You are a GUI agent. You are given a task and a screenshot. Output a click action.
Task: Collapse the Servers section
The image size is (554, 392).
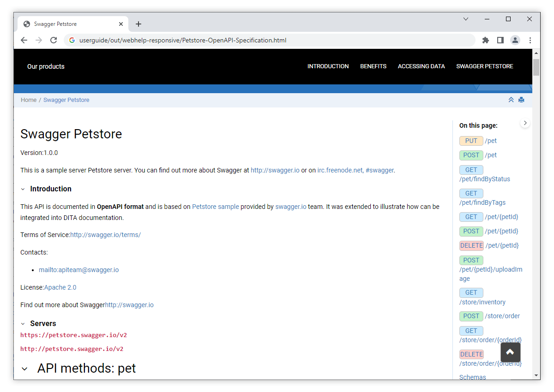[x=23, y=324]
